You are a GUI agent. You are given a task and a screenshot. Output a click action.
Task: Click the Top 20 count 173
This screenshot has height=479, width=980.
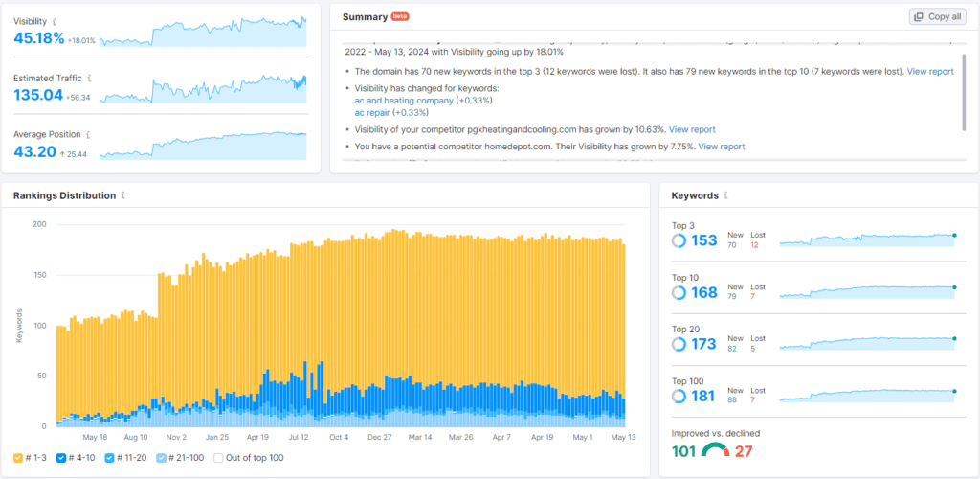coord(703,344)
